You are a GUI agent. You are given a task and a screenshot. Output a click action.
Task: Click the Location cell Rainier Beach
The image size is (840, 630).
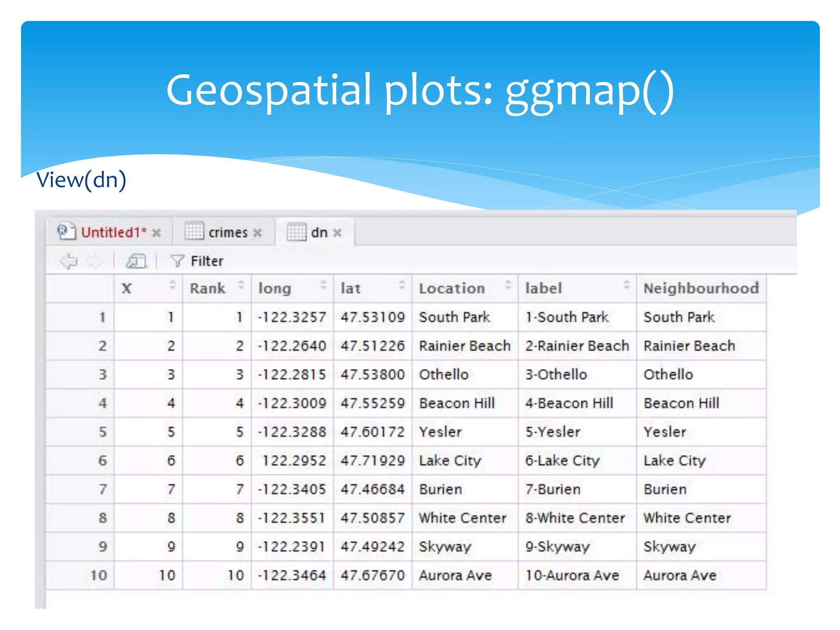465,346
